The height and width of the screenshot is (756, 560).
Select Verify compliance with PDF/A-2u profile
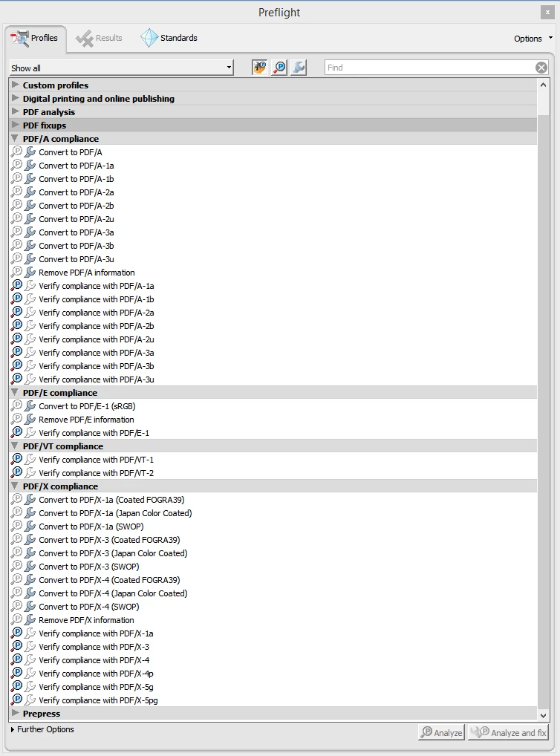(97, 339)
